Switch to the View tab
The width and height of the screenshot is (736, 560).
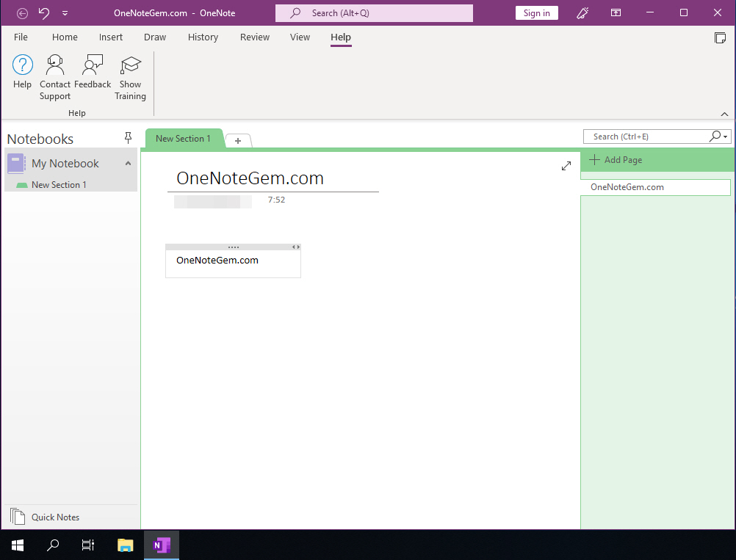(300, 37)
